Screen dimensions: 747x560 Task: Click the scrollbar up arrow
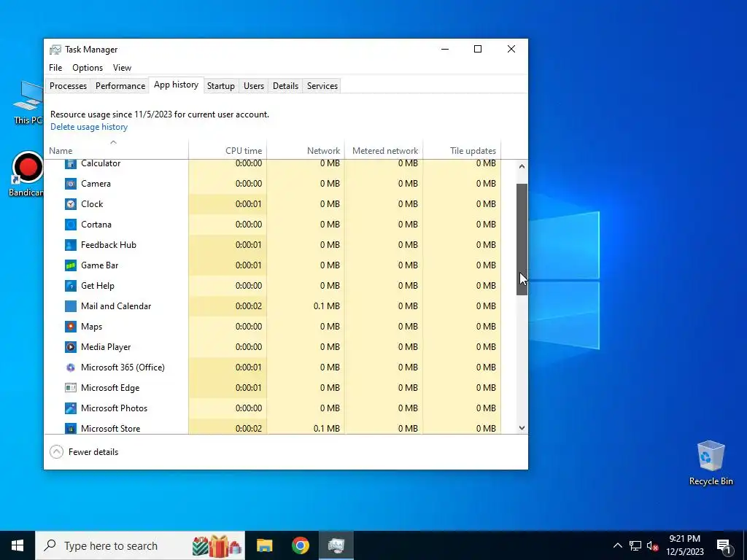coord(522,166)
